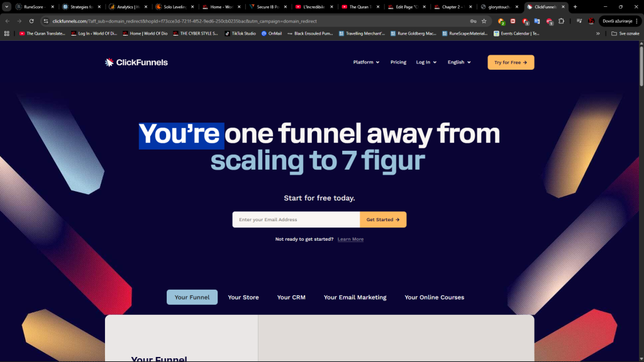This screenshot has height=362, width=644.
Task: Open the English language selector
Action: pyautogui.click(x=458, y=62)
